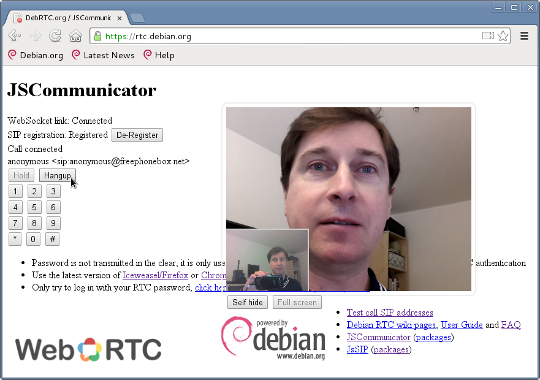Click the Debian swirl icon beside Latest News
The width and height of the screenshot is (540, 380).
click(76, 55)
